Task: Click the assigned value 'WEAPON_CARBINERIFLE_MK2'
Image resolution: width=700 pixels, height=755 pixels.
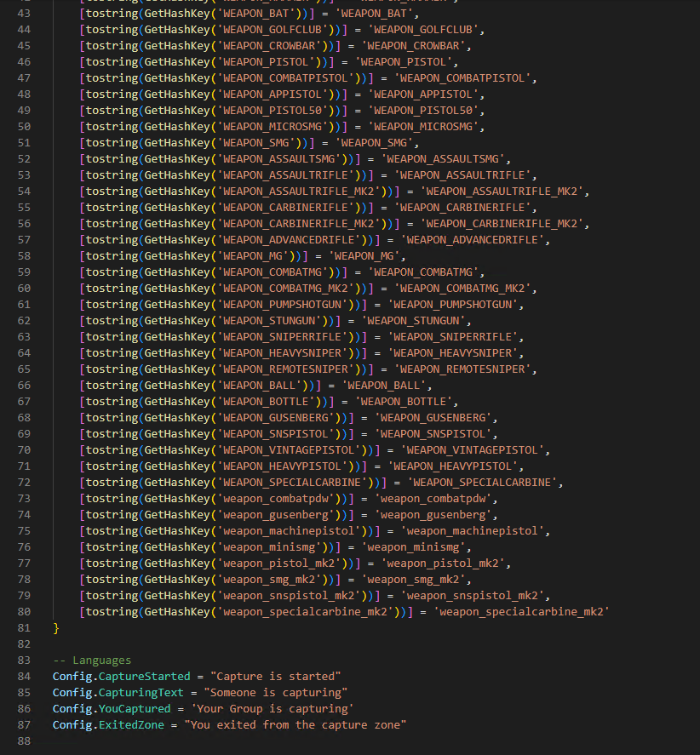Action: coord(502,223)
